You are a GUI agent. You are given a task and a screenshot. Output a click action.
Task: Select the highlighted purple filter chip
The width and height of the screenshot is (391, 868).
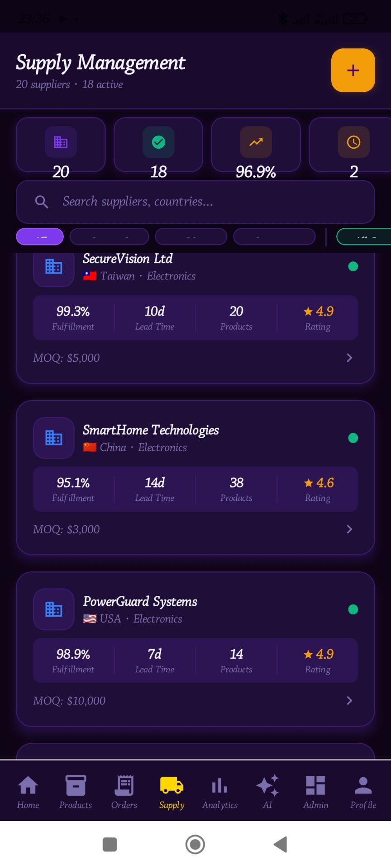[x=40, y=236]
